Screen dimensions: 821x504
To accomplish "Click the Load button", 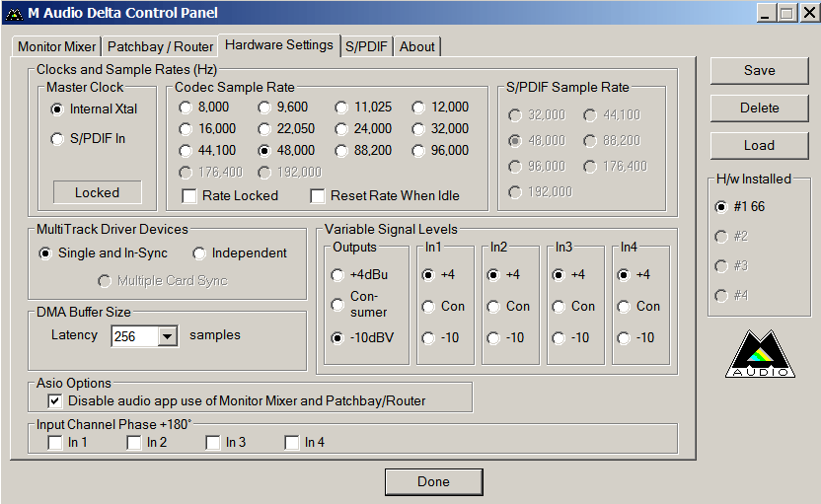I will [759, 145].
